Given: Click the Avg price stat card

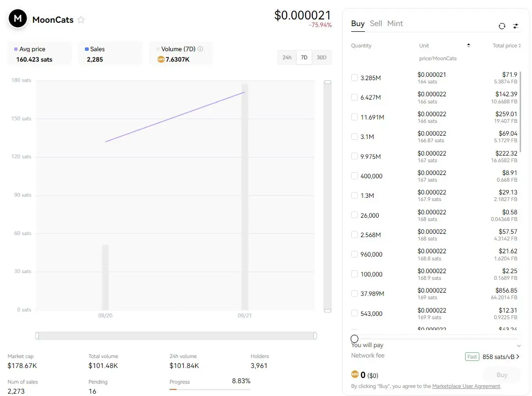Looking at the screenshot, I should click(40, 53).
